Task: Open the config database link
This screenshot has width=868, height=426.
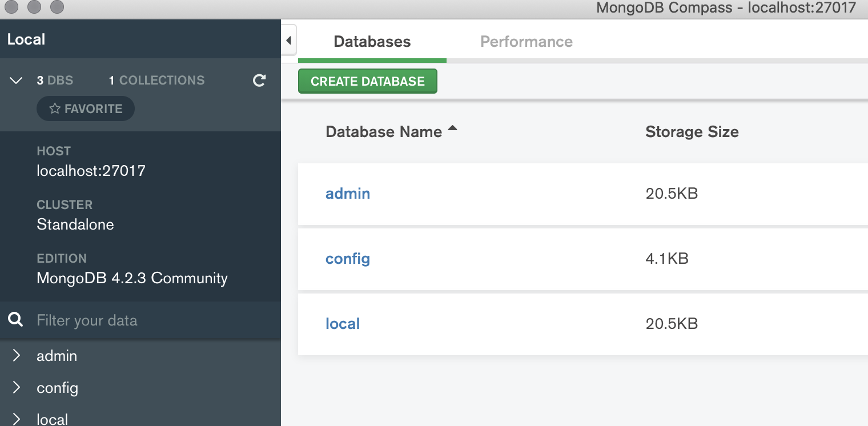Action: [x=348, y=259]
